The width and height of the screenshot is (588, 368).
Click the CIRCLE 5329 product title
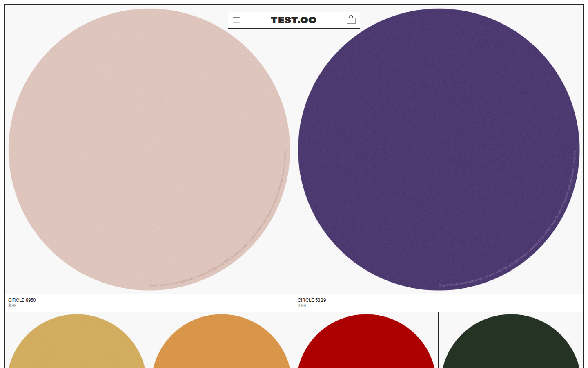(312, 300)
